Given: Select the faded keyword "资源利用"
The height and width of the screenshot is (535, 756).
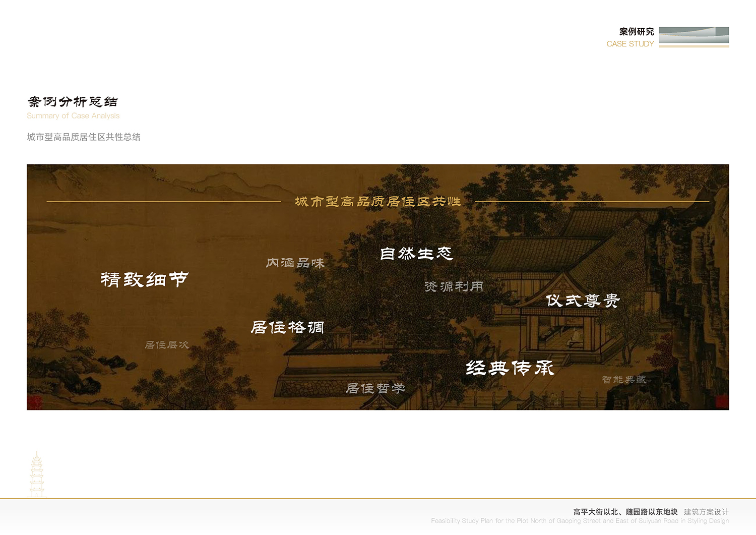Looking at the screenshot, I should [454, 286].
